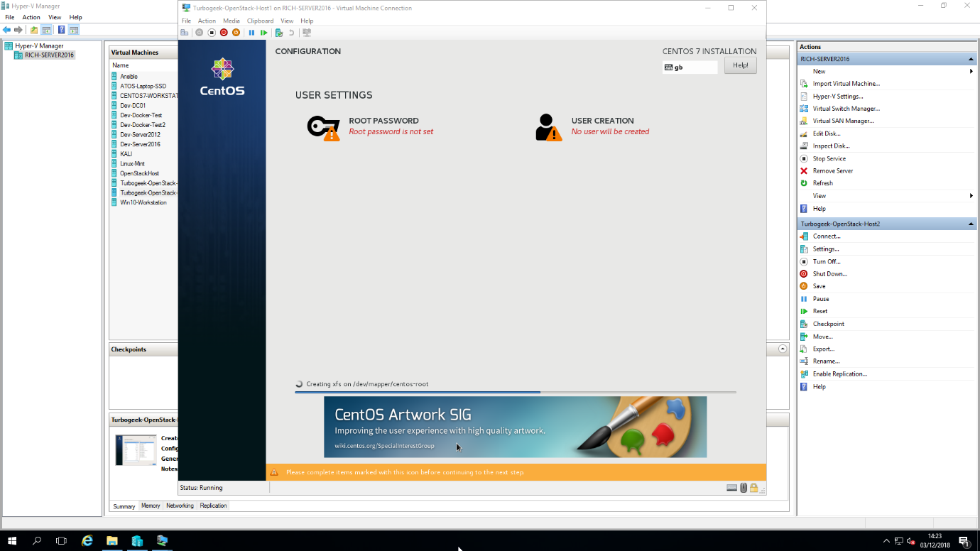Screen dimensions: 980x551
Task: Click the red Shut Down toolbar icon
Action: 224,33
